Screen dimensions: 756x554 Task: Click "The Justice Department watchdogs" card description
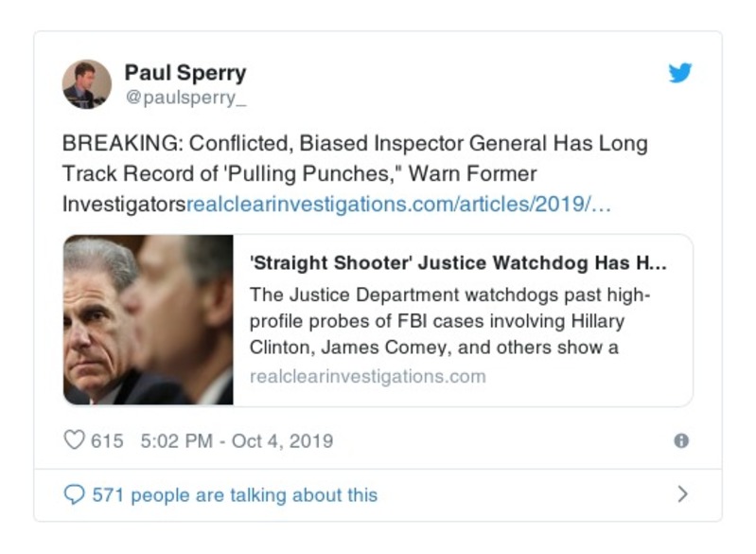pyautogui.click(x=449, y=295)
